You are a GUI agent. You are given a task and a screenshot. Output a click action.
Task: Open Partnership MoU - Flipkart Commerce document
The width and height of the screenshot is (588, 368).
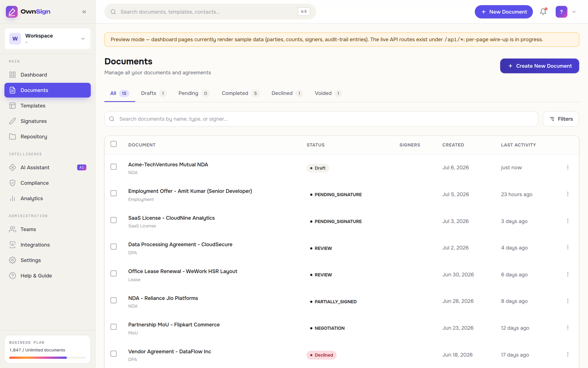(174, 325)
